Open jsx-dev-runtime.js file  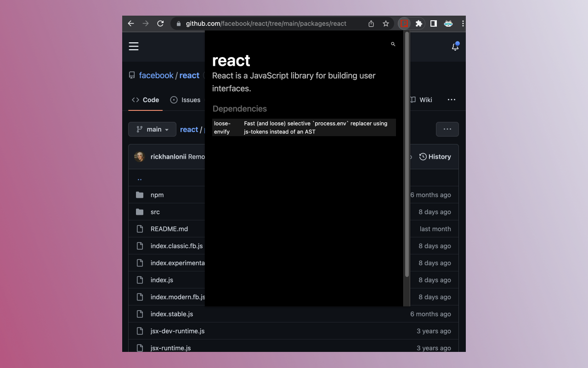pos(178,331)
